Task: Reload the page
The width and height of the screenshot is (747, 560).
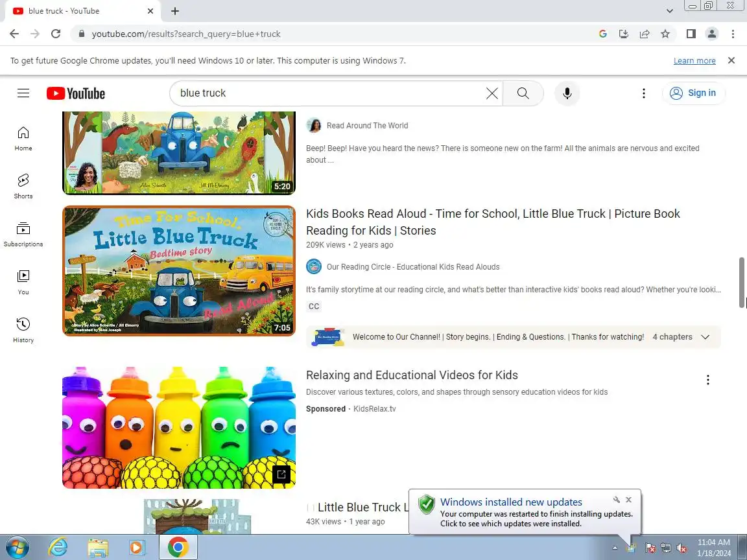Action: point(56,34)
